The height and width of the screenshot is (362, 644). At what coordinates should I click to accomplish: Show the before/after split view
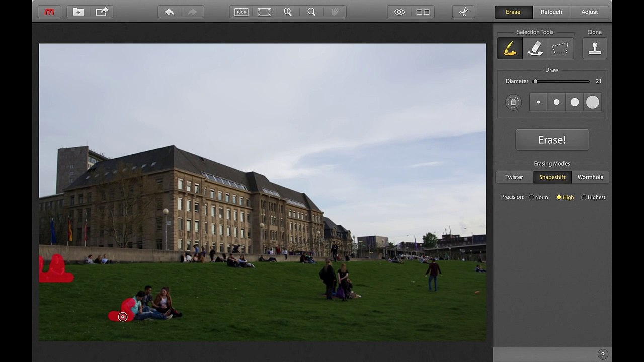tap(423, 12)
